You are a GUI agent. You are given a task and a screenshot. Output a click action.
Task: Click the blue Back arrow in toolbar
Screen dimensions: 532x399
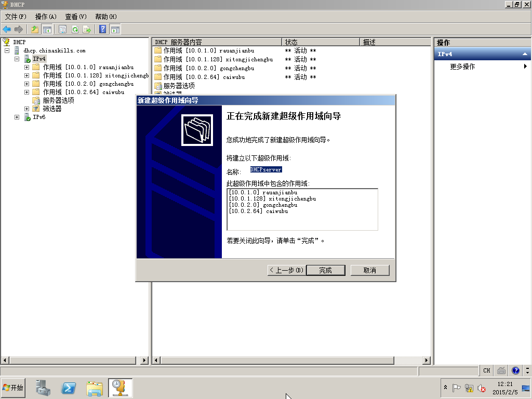7,30
